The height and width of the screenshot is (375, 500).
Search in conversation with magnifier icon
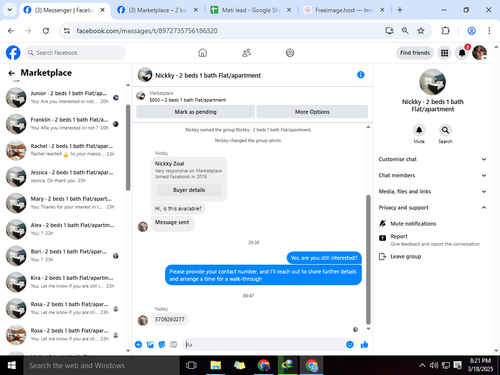pyautogui.click(x=445, y=130)
